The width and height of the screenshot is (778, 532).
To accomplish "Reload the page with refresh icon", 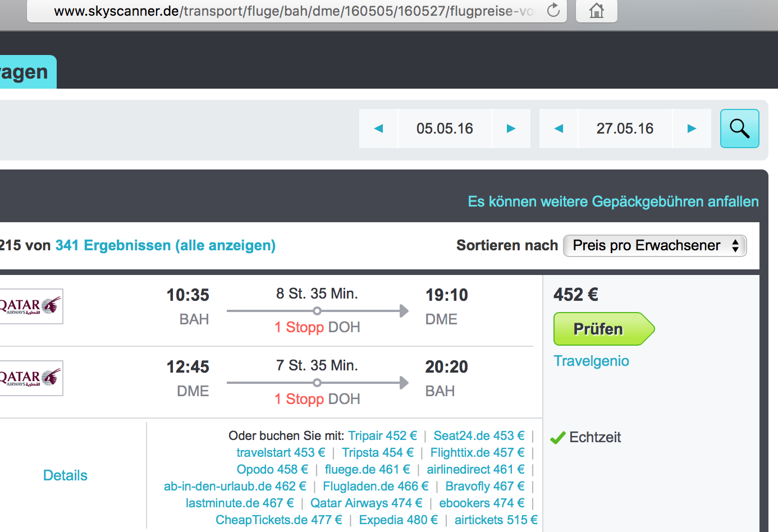I will coord(553,10).
